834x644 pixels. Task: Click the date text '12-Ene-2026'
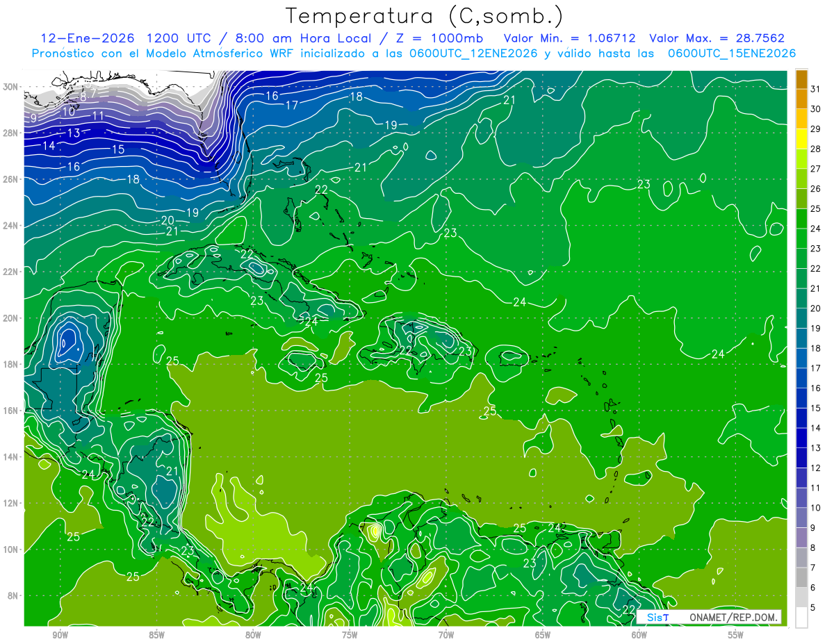click(x=88, y=38)
